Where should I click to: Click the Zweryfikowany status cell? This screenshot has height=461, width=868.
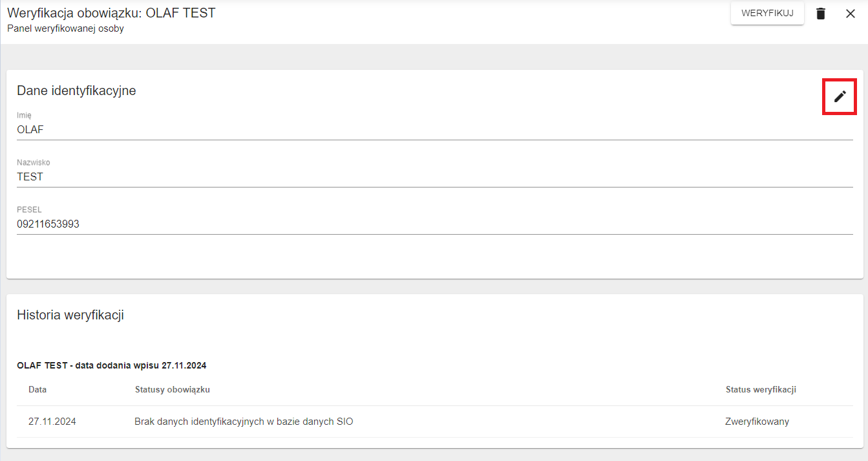click(757, 422)
